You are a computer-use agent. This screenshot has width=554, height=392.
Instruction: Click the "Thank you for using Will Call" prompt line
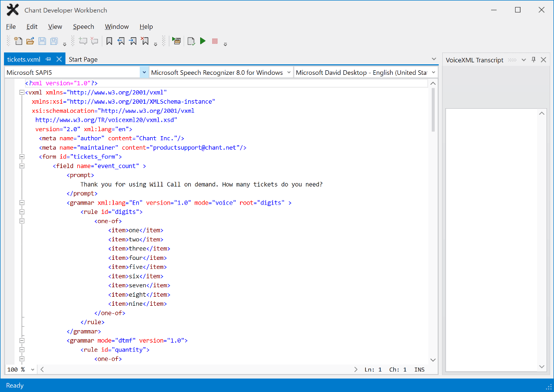coord(202,185)
